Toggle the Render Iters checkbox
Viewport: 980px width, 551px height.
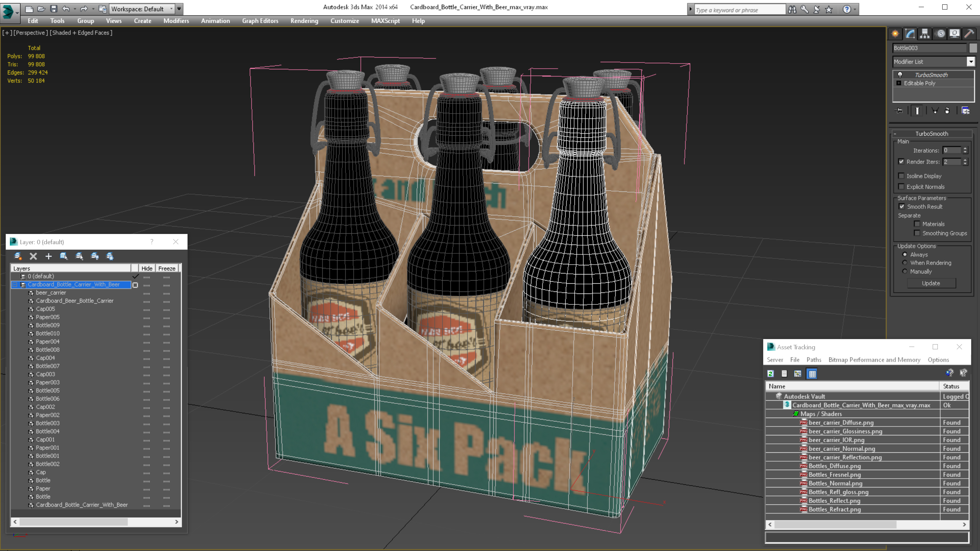(x=901, y=162)
